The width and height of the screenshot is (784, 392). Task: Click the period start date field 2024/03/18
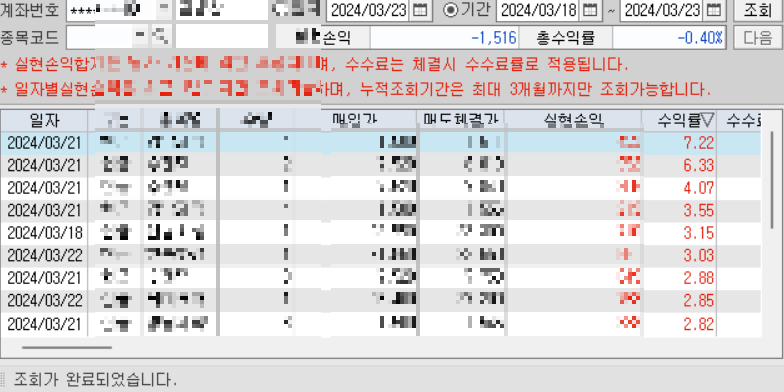(x=538, y=10)
